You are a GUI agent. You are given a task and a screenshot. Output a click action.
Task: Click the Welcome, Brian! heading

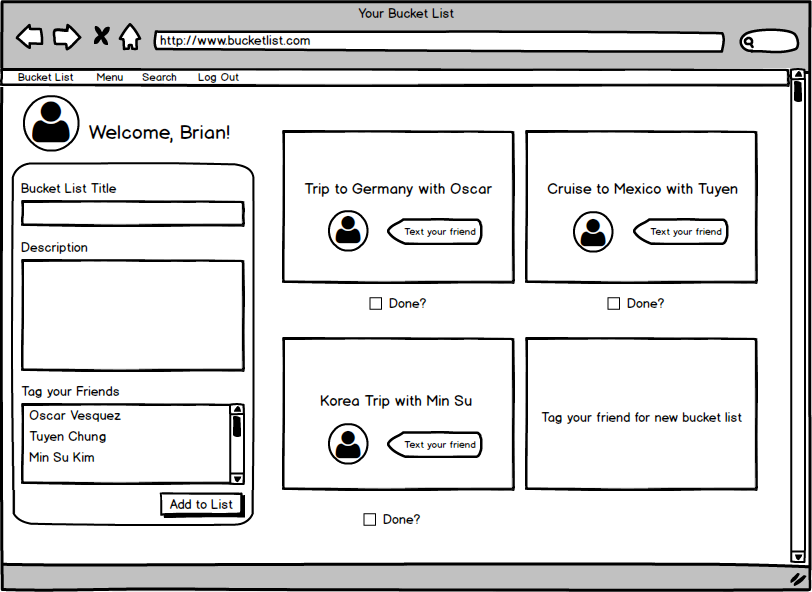[x=160, y=133]
